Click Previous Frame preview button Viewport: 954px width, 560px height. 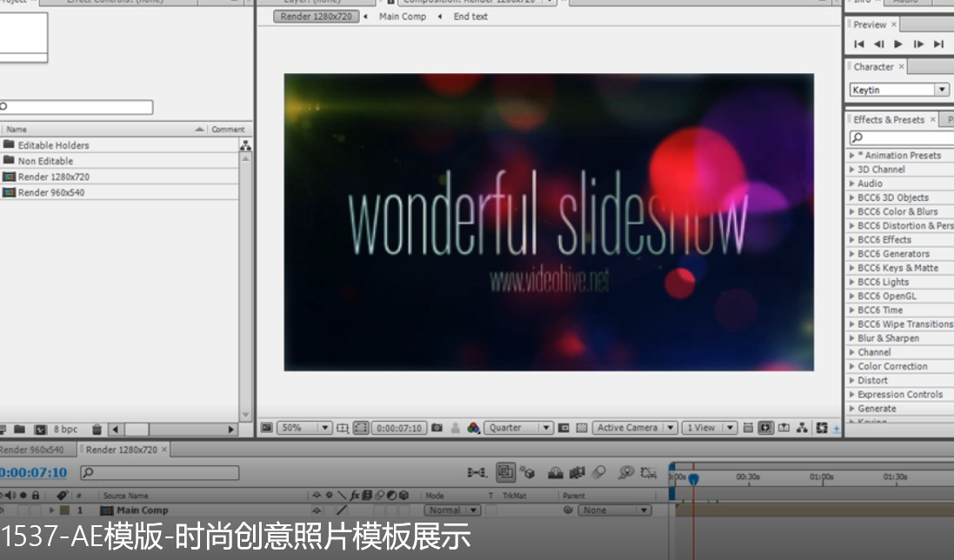(878, 43)
